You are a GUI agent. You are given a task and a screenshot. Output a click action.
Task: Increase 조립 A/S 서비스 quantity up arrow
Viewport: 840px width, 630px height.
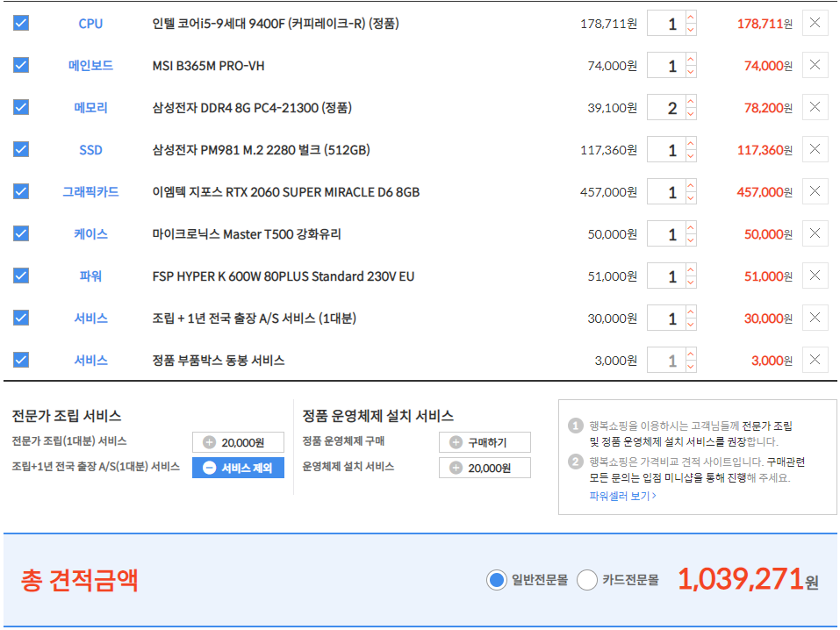point(691,311)
